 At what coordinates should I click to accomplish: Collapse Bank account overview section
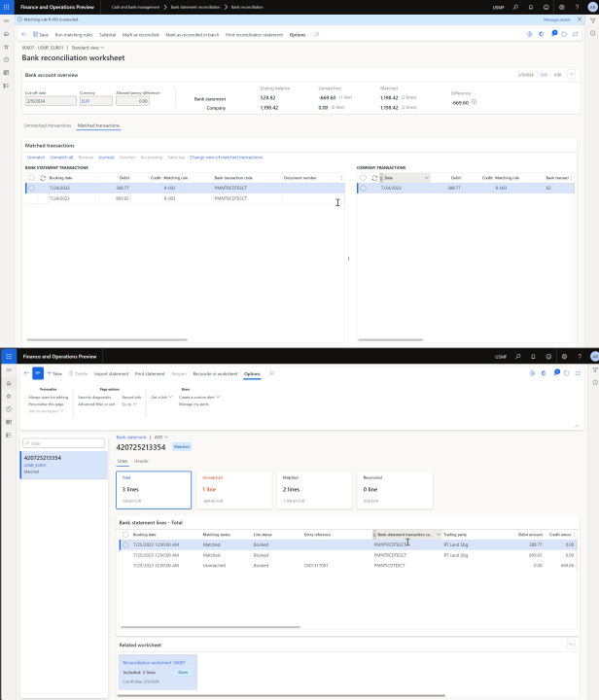pyautogui.click(x=572, y=75)
